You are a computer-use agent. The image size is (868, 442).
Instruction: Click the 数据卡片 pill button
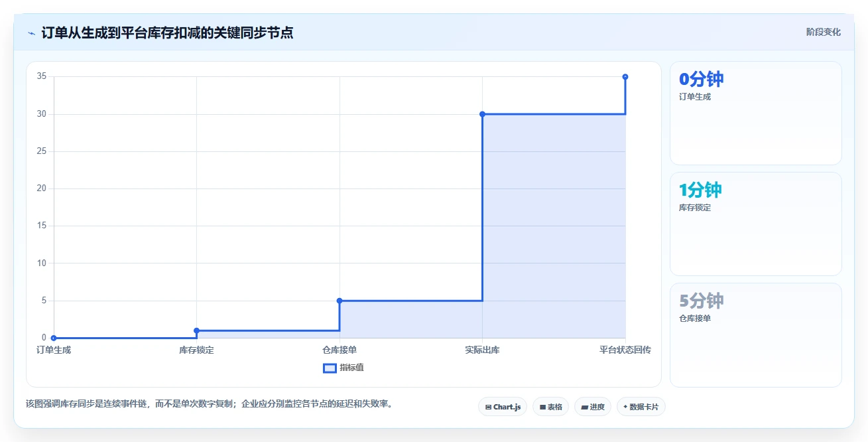point(641,407)
